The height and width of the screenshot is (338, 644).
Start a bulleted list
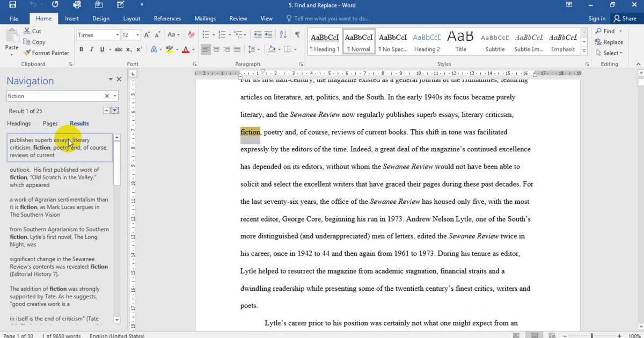pos(206,35)
